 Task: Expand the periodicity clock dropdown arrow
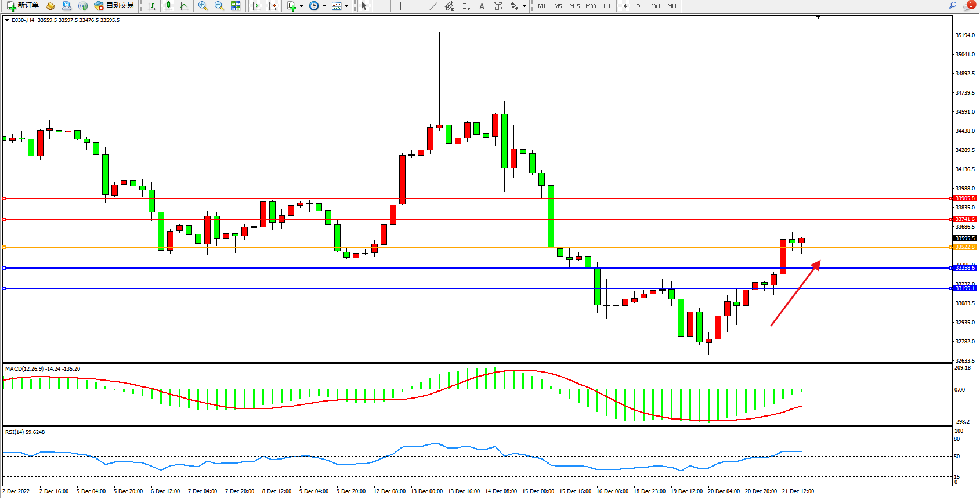(324, 6)
